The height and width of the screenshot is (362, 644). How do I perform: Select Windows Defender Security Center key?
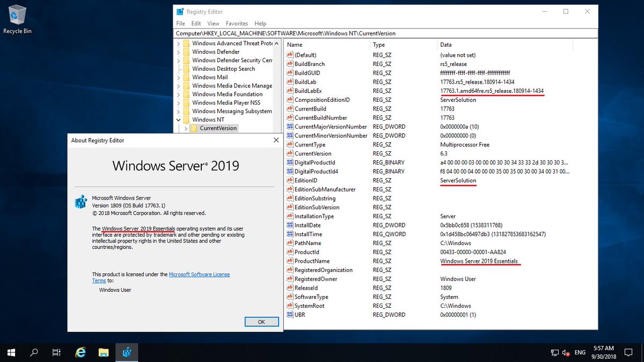232,61
